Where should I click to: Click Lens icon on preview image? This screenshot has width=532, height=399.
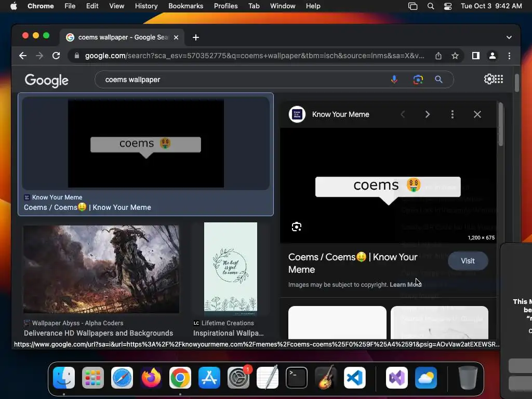(297, 227)
